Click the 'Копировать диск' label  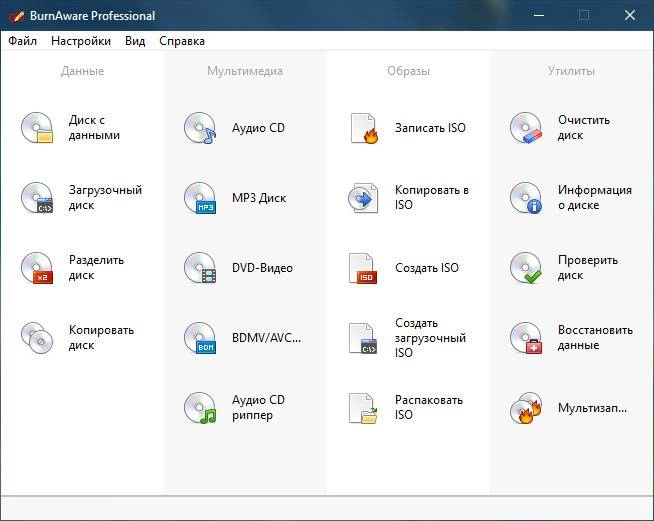click(x=101, y=338)
